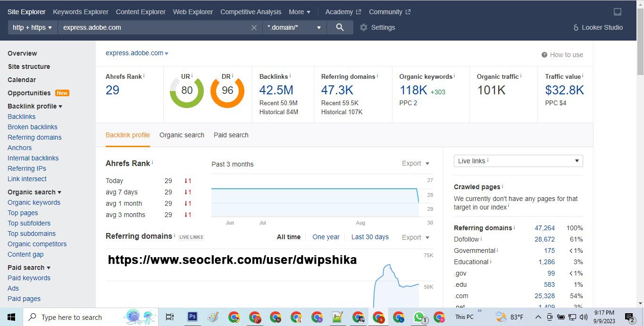Switch to the Organic search tab
The image size is (644, 326).
pyautogui.click(x=182, y=135)
